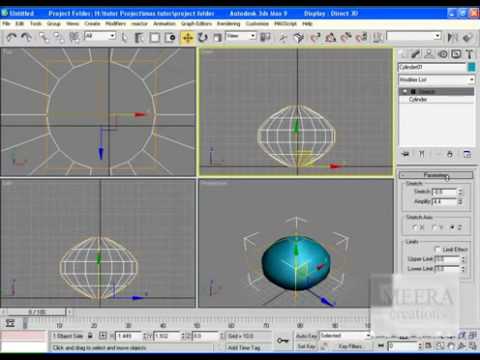Switch to the Utilities hammer tab
This screenshot has height=360, width=480.
[469, 54]
